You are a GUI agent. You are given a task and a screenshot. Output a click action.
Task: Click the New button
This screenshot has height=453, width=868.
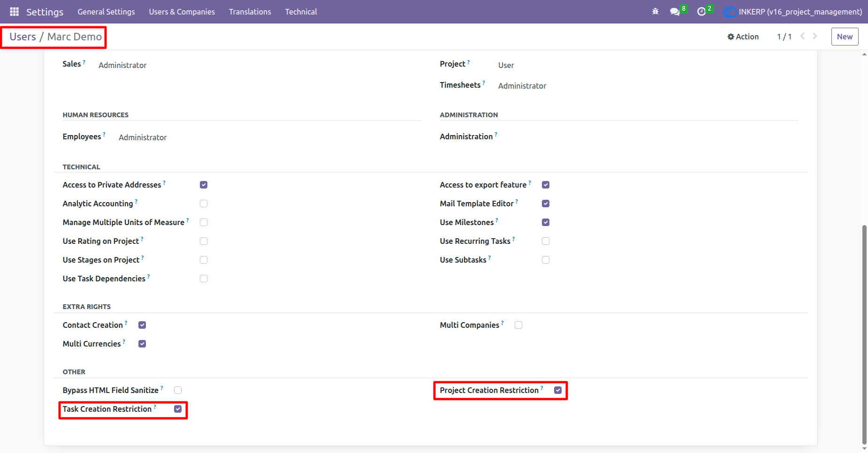tap(845, 37)
